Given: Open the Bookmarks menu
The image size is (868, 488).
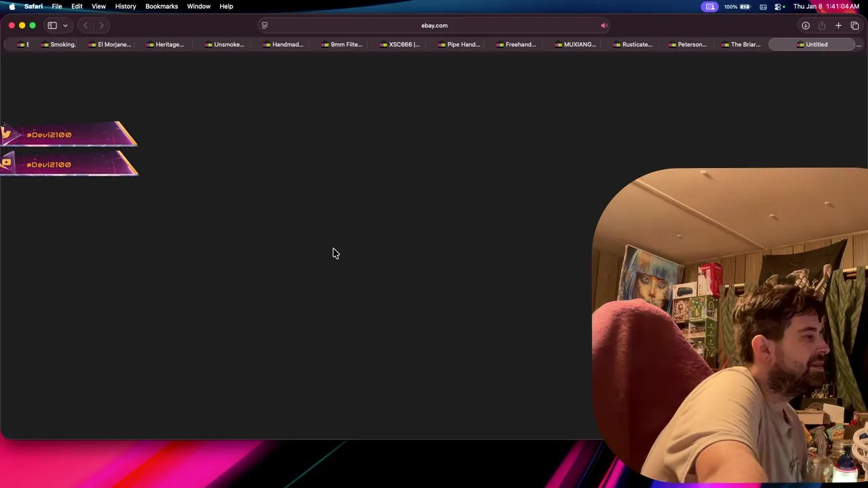Looking at the screenshot, I should 161,6.
